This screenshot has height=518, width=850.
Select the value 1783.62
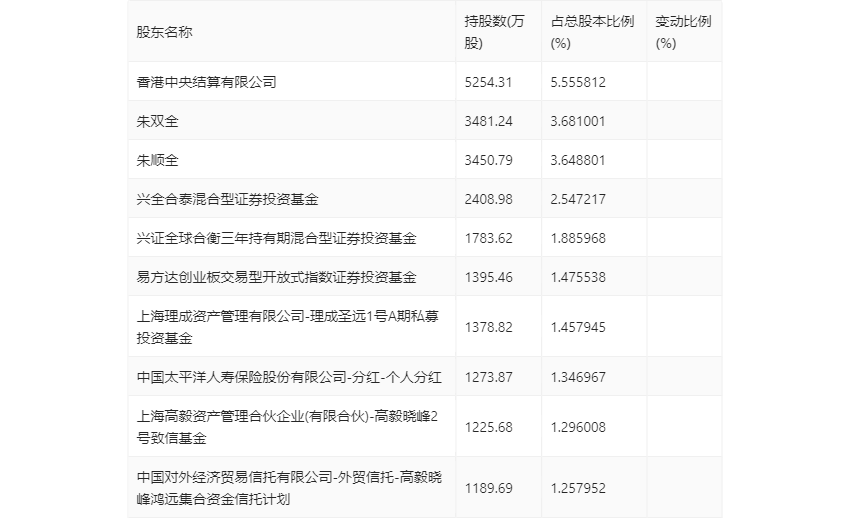tap(488, 238)
